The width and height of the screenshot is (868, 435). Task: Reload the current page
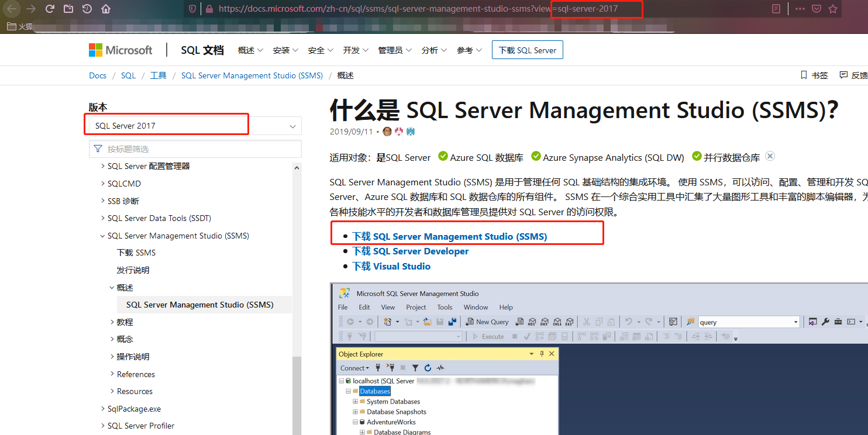(x=50, y=9)
